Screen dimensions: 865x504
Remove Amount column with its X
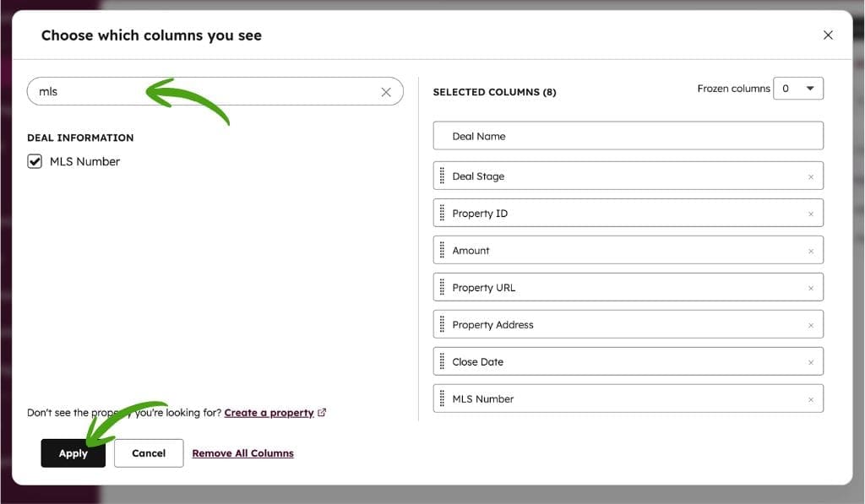810,251
